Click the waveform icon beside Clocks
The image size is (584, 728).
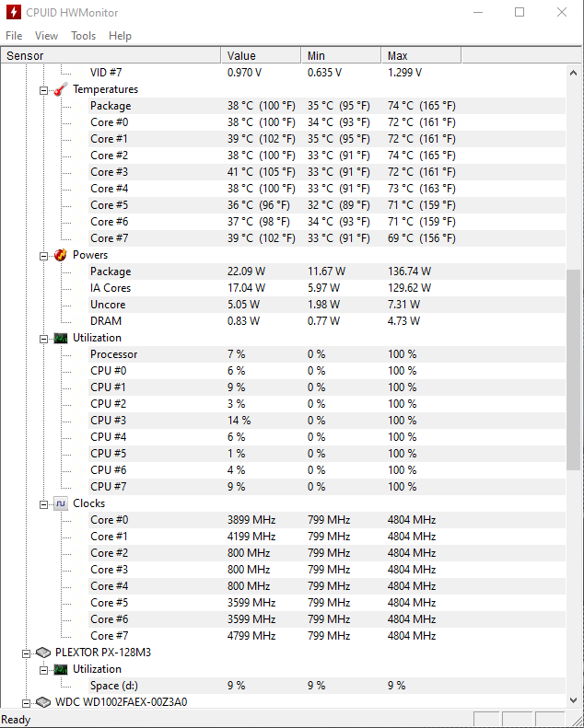pos(60,503)
